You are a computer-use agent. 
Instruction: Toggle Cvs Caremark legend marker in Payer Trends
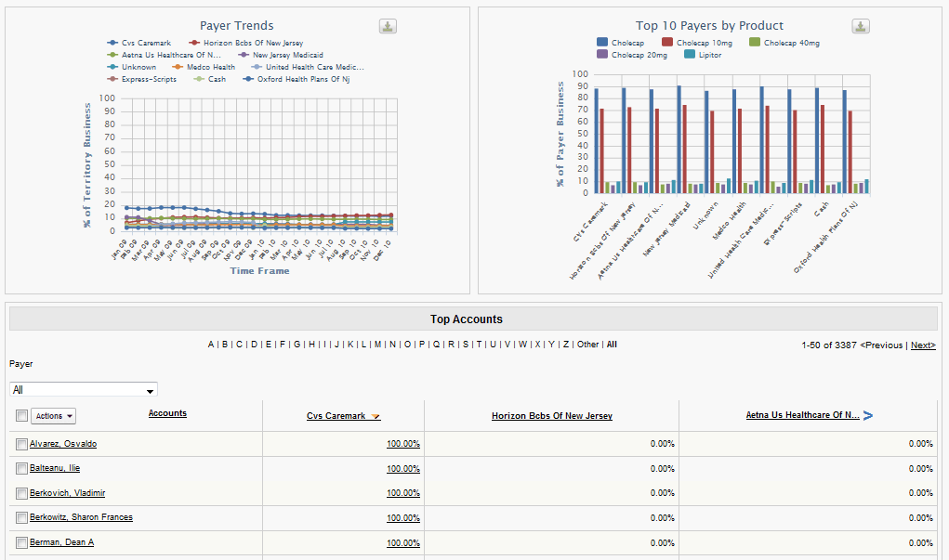112,43
